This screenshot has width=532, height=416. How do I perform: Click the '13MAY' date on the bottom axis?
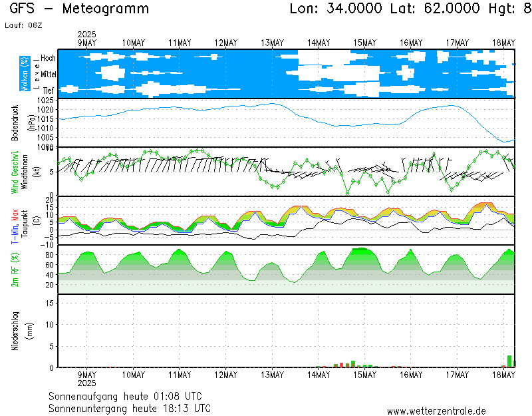coord(272,375)
